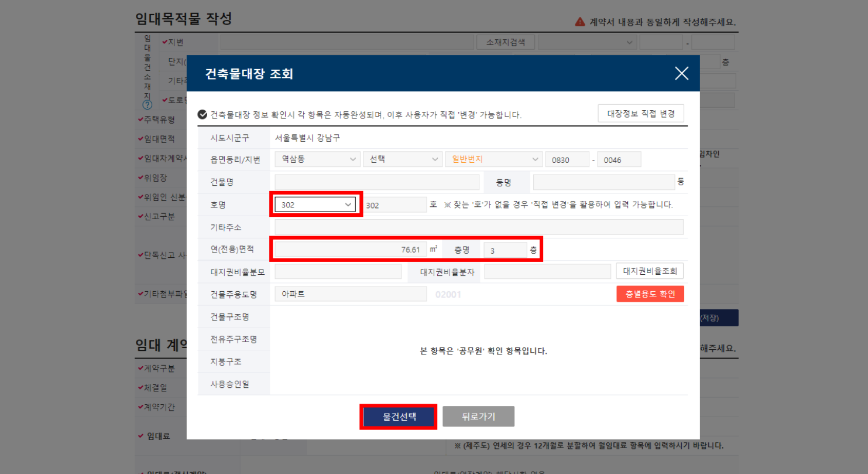The width and height of the screenshot is (868, 474).
Task: Click the 건물명 input field
Action: click(x=377, y=182)
